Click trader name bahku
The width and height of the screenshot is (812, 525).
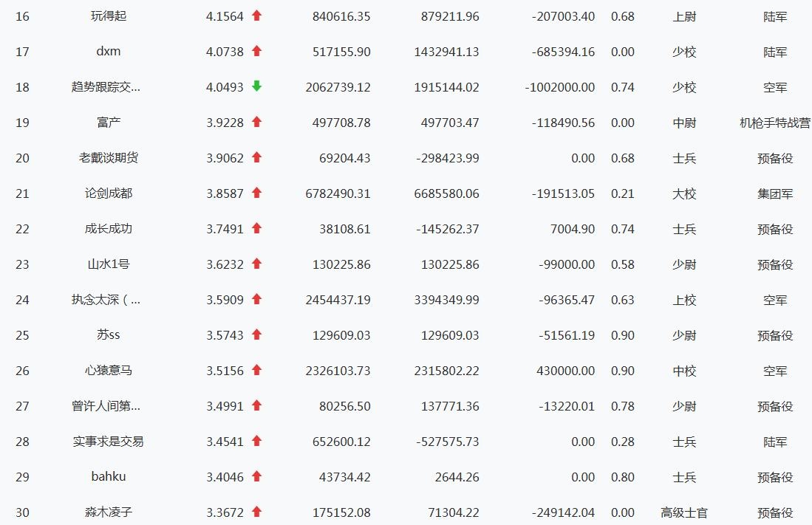[109, 476]
